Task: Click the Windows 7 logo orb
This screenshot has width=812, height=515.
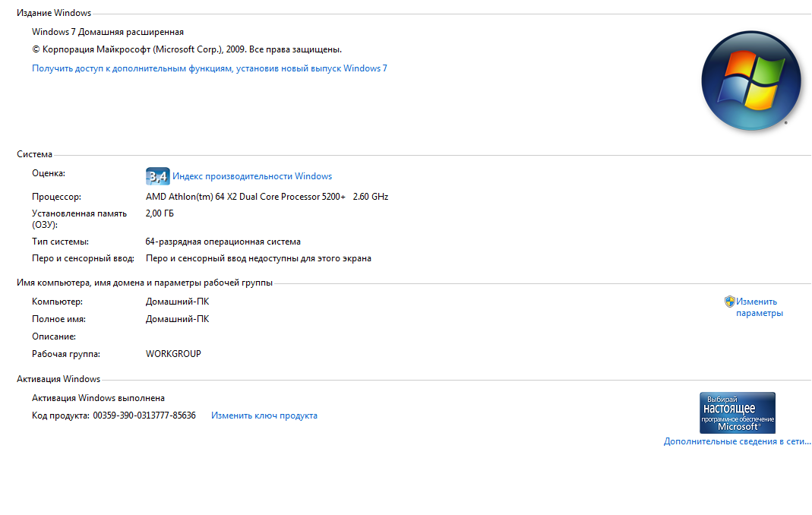Action: click(751, 81)
